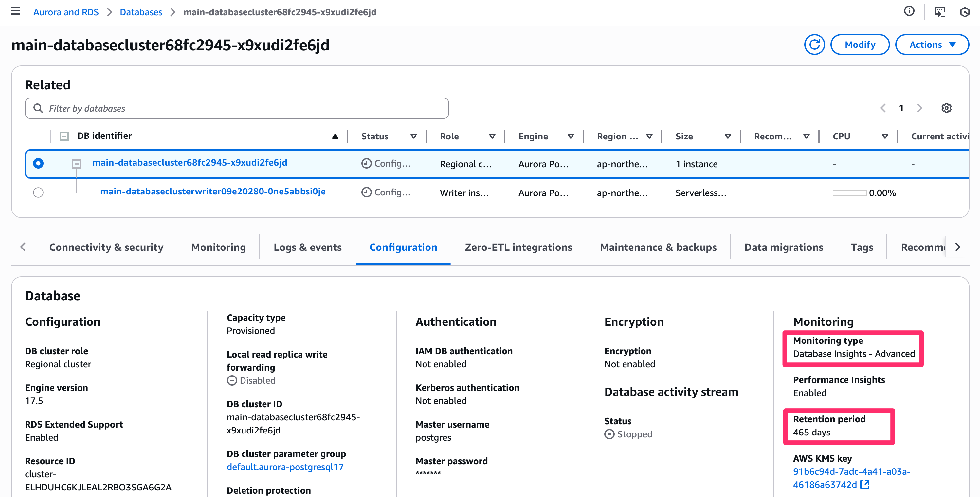The width and height of the screenshot is (980, 497).
Task: Sort by Status column arrow
Action: (413, 136)
